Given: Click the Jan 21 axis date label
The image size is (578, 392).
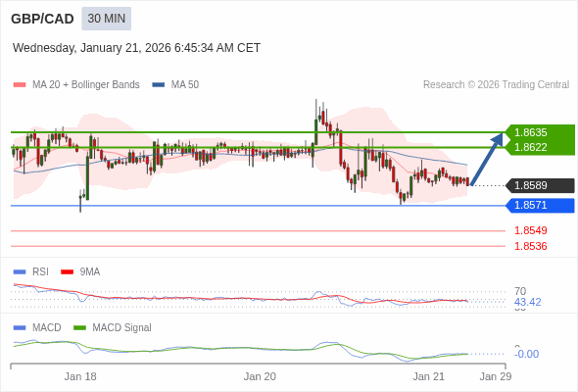Looking at the screenshot, I should point(428,376).
